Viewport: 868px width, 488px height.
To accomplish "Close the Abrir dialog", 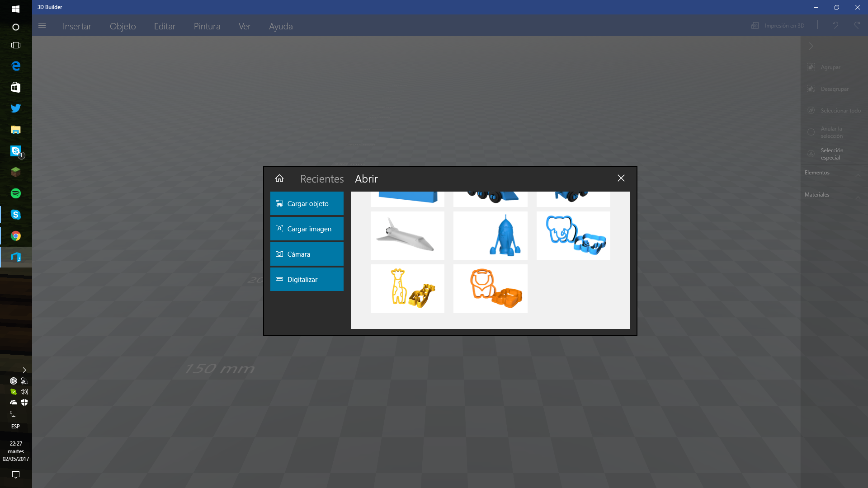I will 621,178.
